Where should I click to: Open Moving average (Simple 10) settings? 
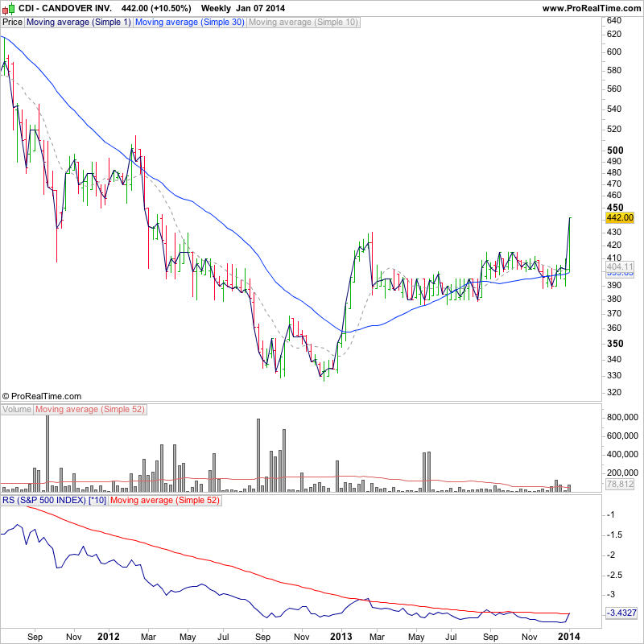point(303,23)
